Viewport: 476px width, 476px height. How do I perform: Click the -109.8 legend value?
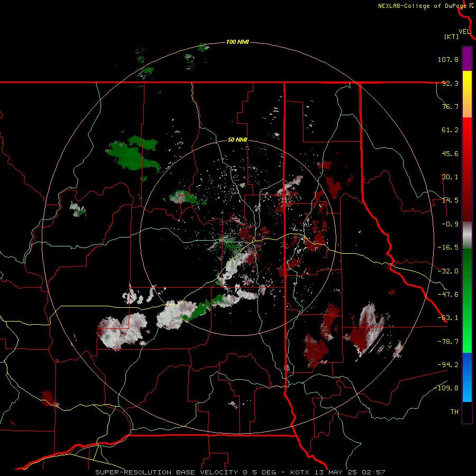pos(446,388)
